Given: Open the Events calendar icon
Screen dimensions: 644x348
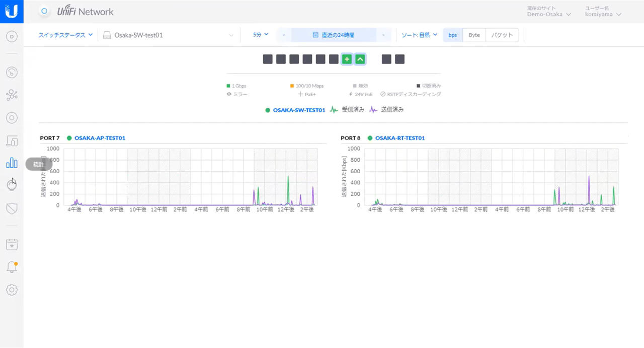Looking at the screenshot, I should (12, 244).
